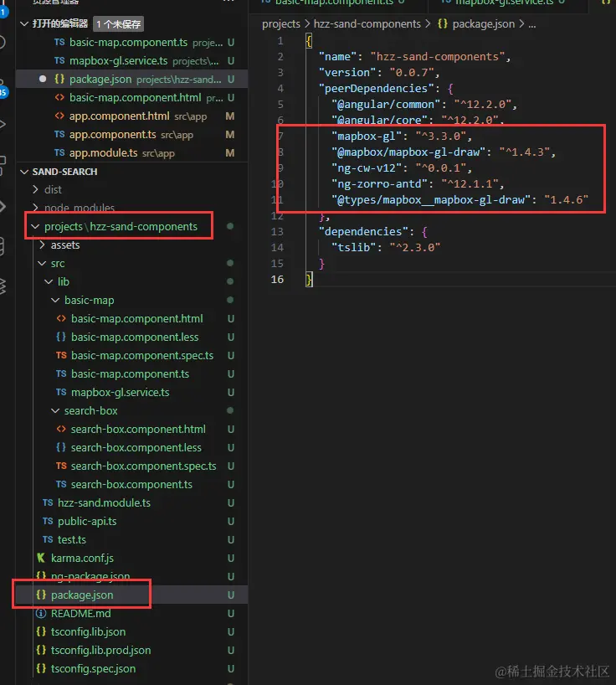
Task: Open public-api.ts file
Action: pos(131,521)
